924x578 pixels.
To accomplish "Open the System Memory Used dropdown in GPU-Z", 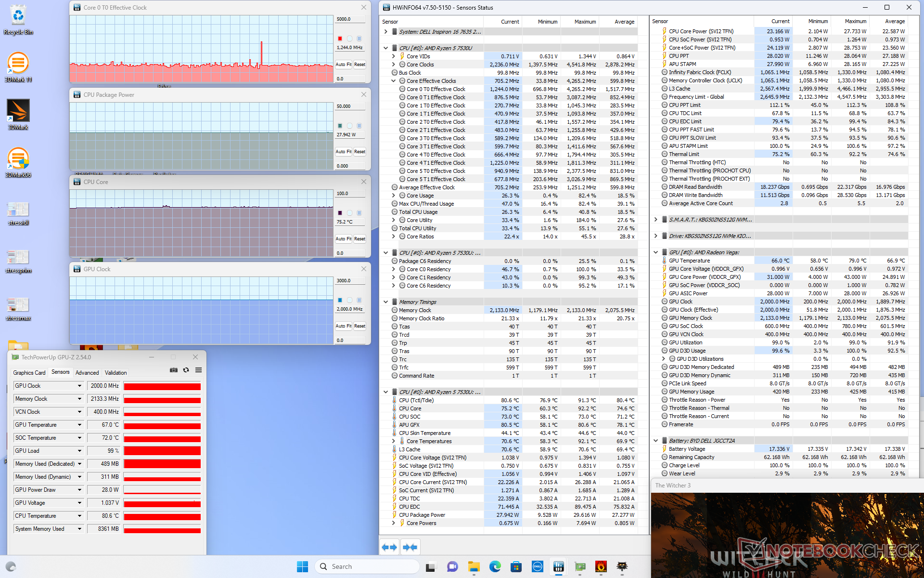I will pyautogui.click(x=79, y=529).
